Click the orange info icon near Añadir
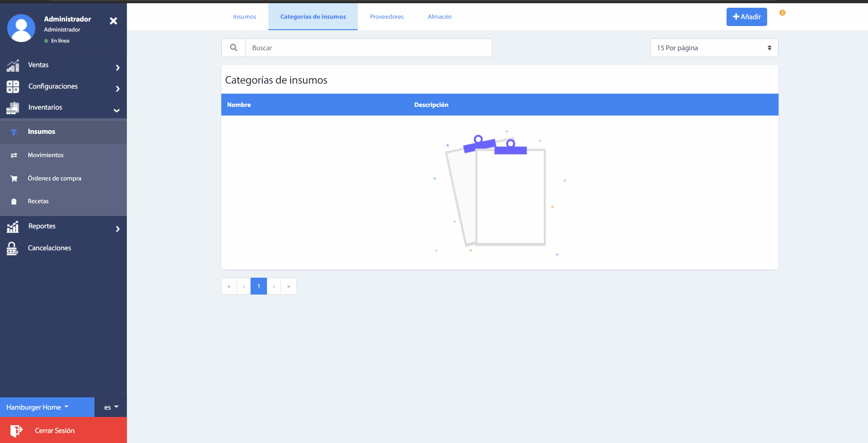The image size is (868, 443). 782,13
